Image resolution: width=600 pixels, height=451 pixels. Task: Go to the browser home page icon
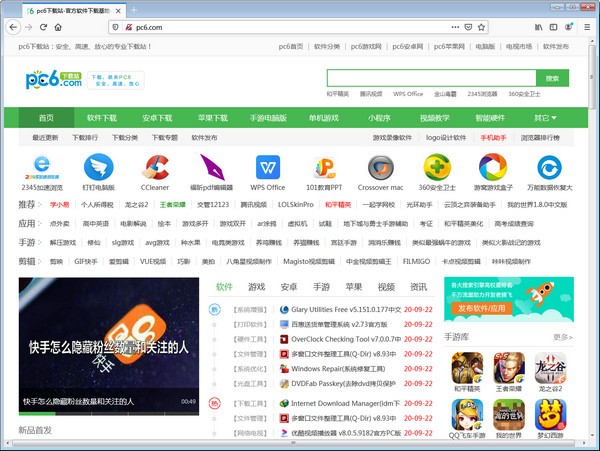tap(60, 27)
